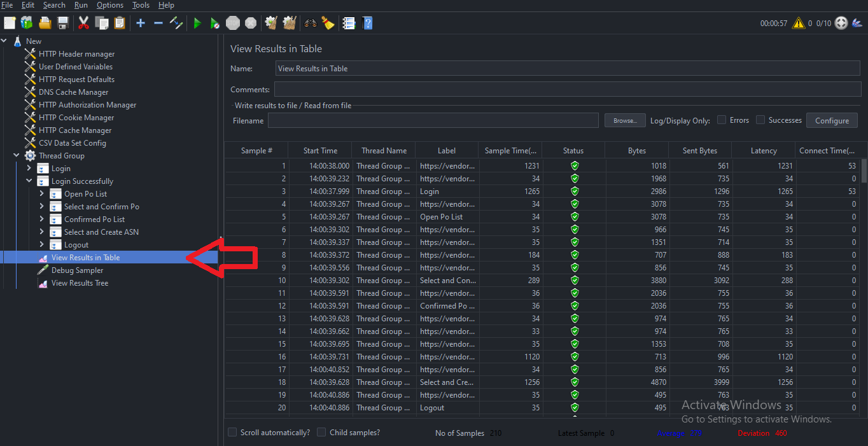Enable the Errors checkbox

click(722, 120)
